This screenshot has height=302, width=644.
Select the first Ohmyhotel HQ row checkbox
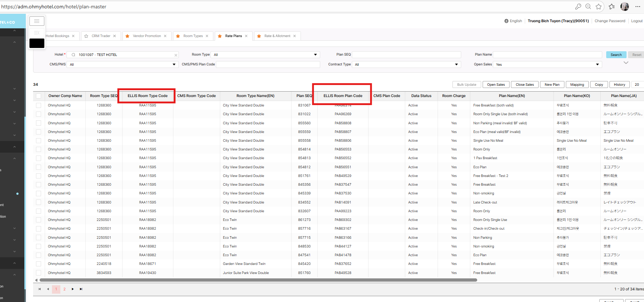[x=39, y=105]
